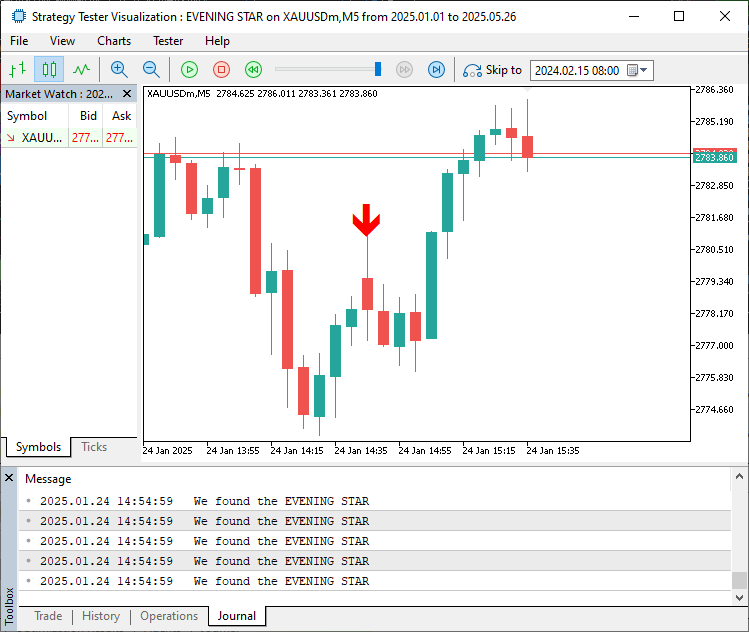Open the Tester menu

[x=168, y=41]
